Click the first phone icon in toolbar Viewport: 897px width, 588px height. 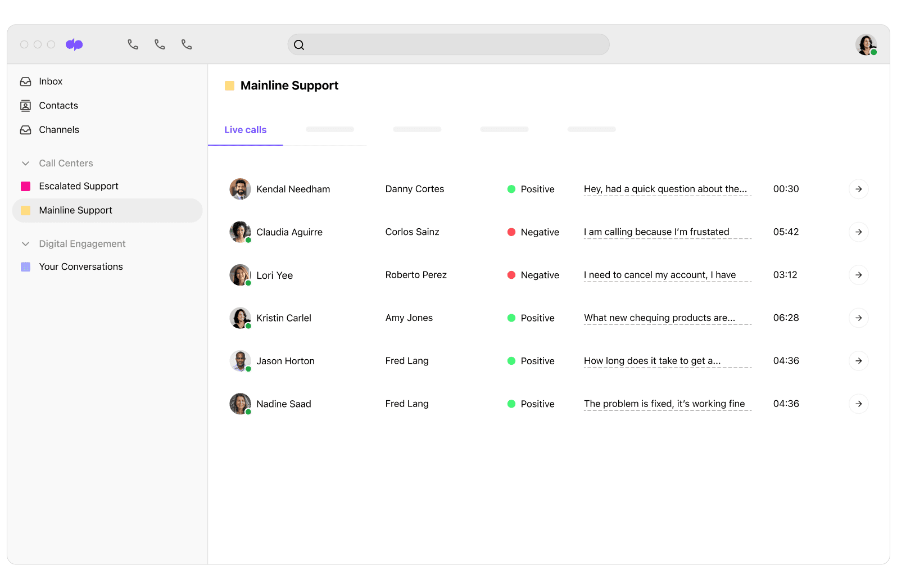pos(133,44)
